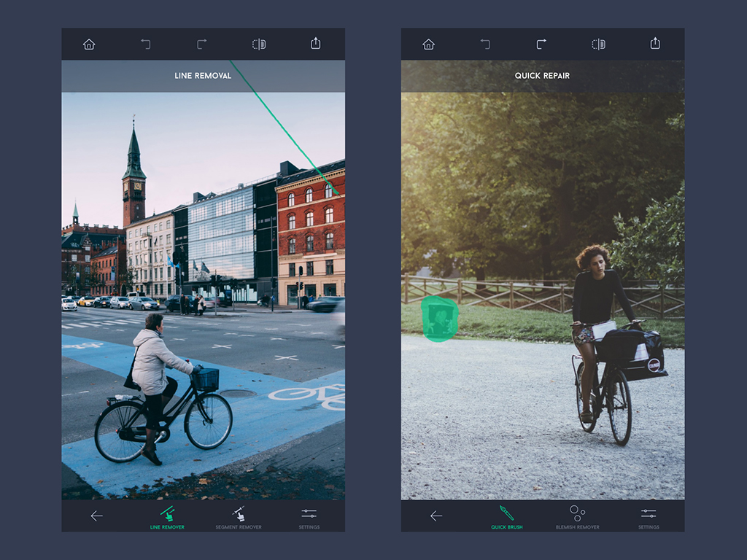
Task: Tap the home icon on Line Removal screen
Action: tap(89, 44)
